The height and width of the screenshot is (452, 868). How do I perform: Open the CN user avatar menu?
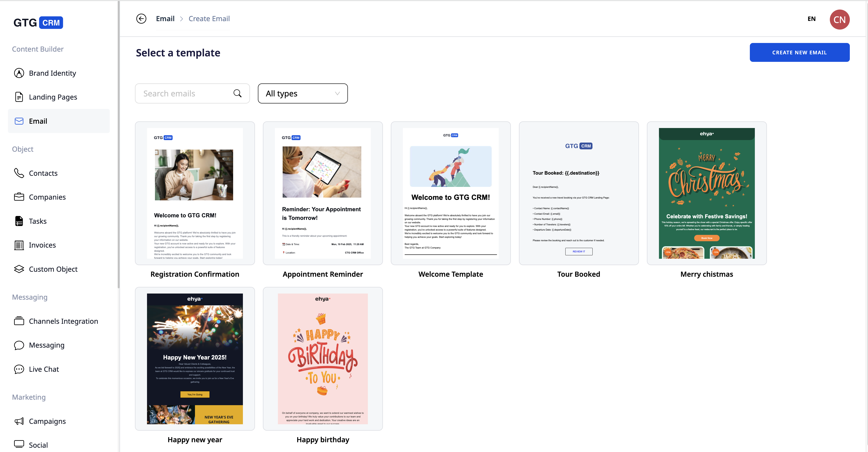pyautogui.click(x=839, y=20)
